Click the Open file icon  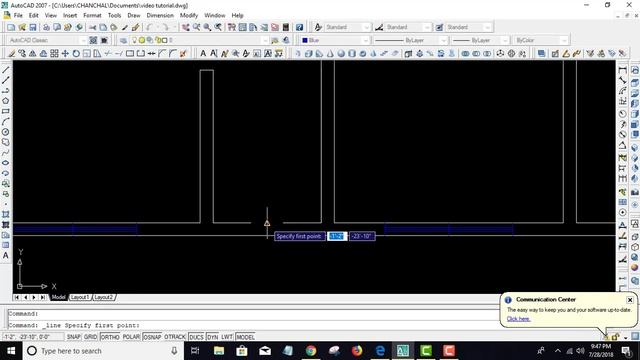coord(22,27)
